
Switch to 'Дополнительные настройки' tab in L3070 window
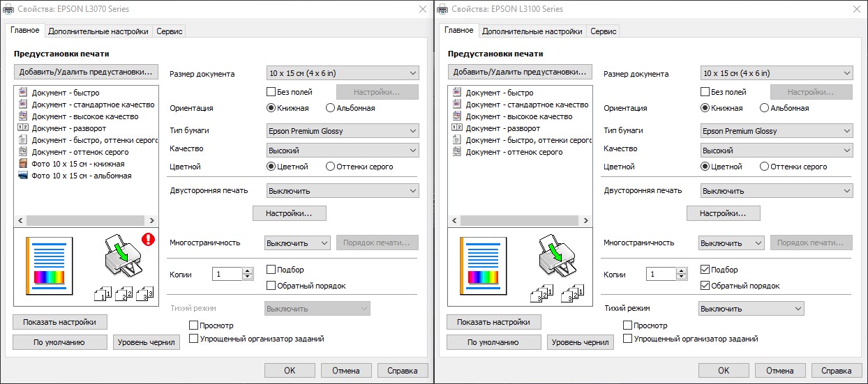[x=98, y=31]
